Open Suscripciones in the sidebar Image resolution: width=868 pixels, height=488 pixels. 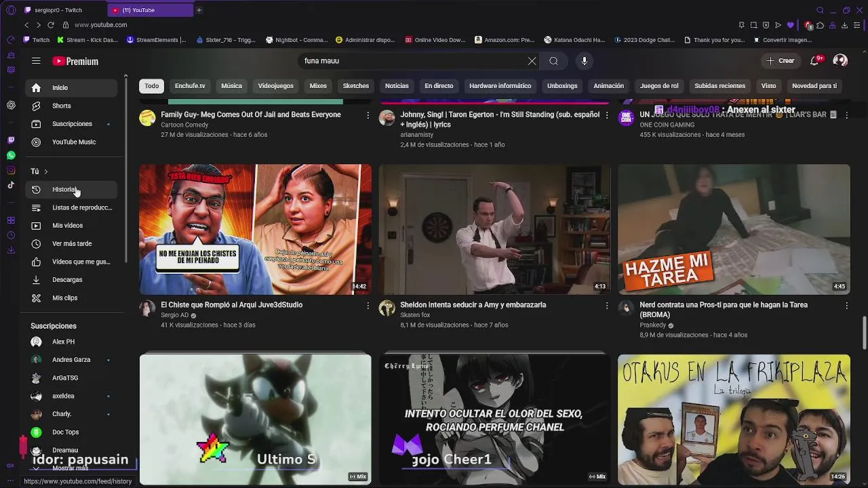(71, 124)
